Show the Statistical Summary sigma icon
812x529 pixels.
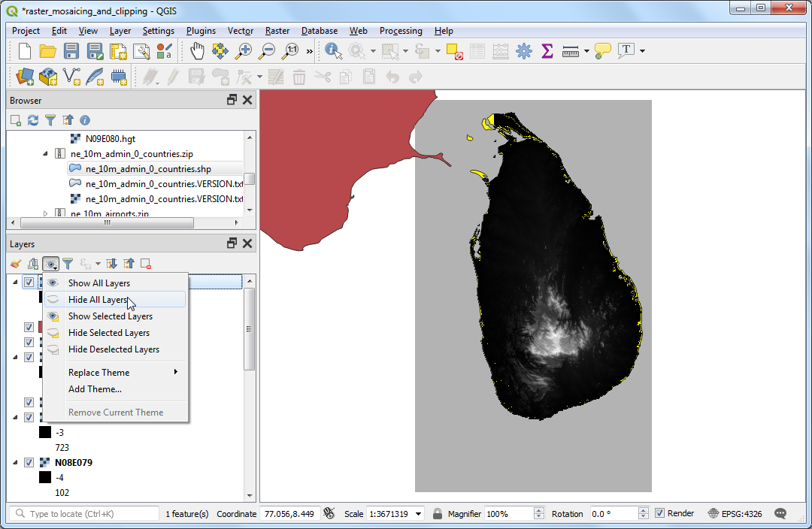(547, 51)
